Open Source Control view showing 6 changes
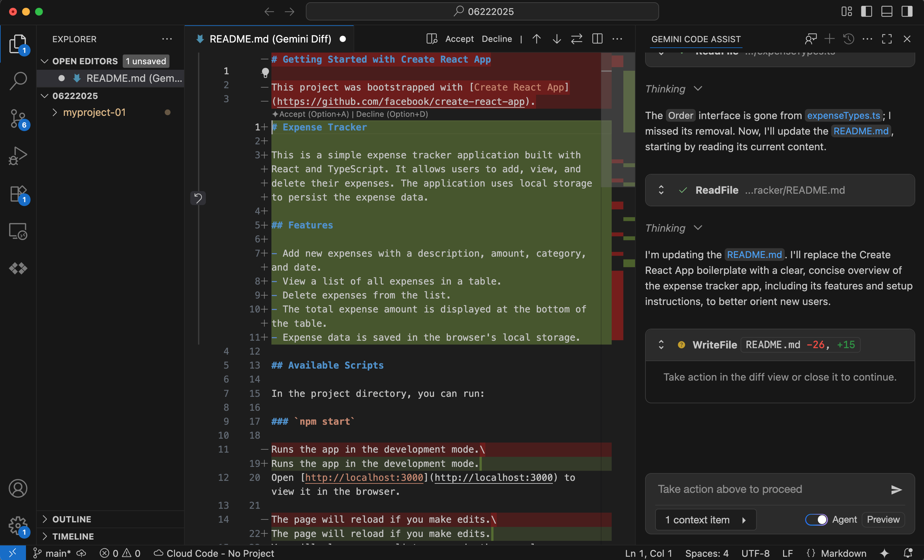Screen dimensions: 924x560 [x=18, y=118]
